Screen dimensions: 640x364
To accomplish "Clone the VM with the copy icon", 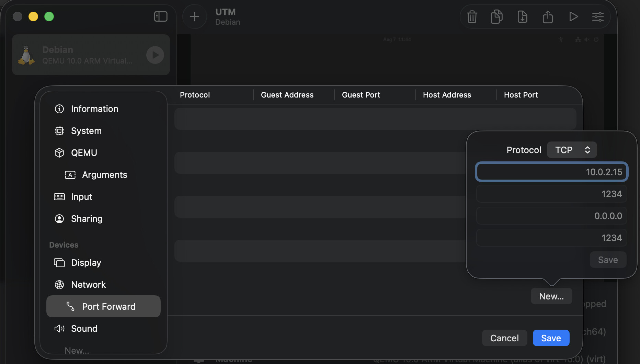I will [x=497, y=16].
